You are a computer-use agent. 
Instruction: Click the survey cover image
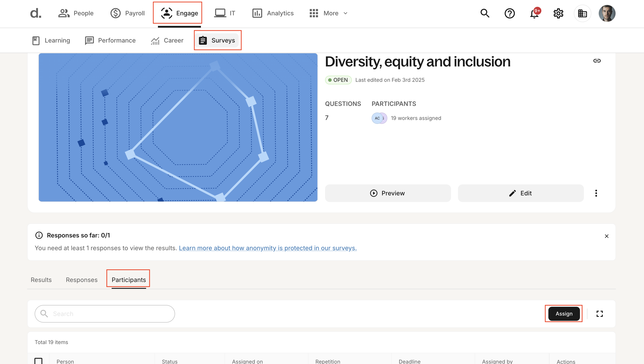pyautogui.click(x=178, y=127)
